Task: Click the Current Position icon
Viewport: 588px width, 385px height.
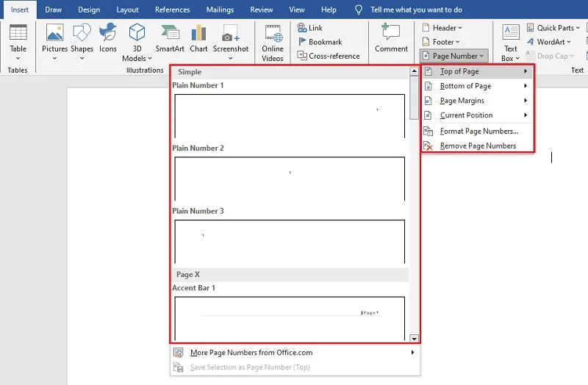Action: 428,115
